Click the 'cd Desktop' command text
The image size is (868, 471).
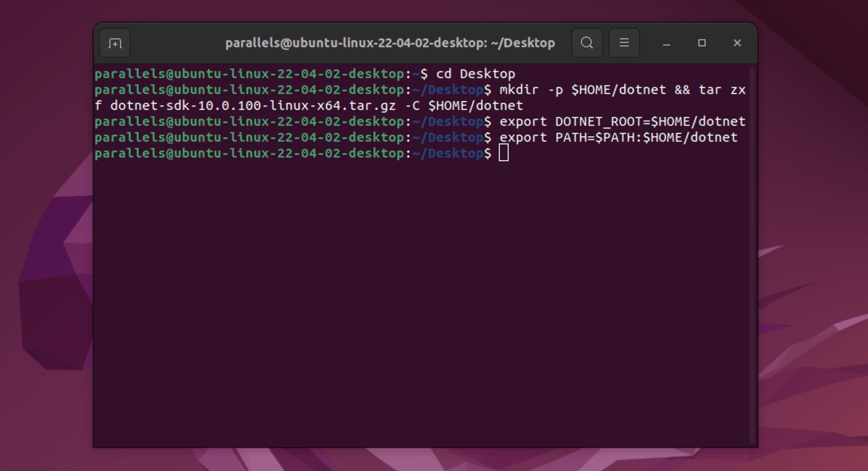(476, 74)
